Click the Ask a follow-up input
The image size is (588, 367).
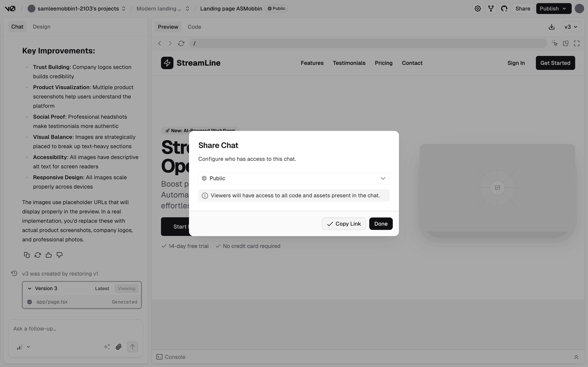pos(75,329)
